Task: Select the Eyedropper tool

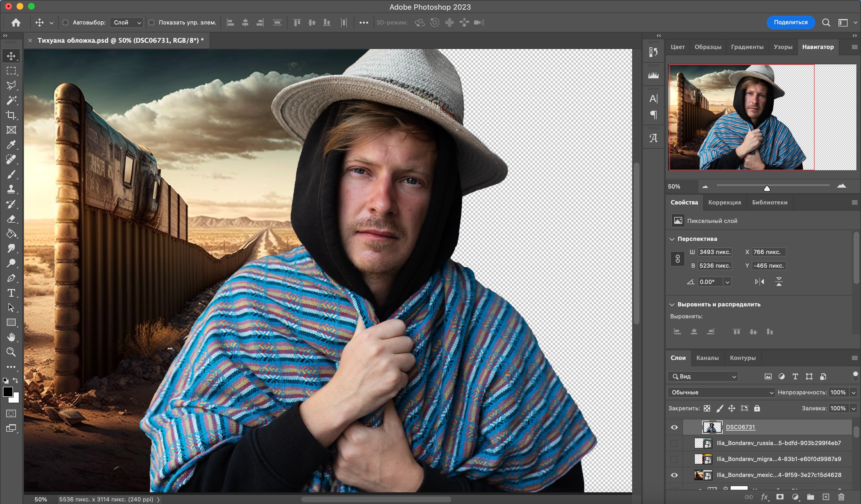Action: coord(11,145)
